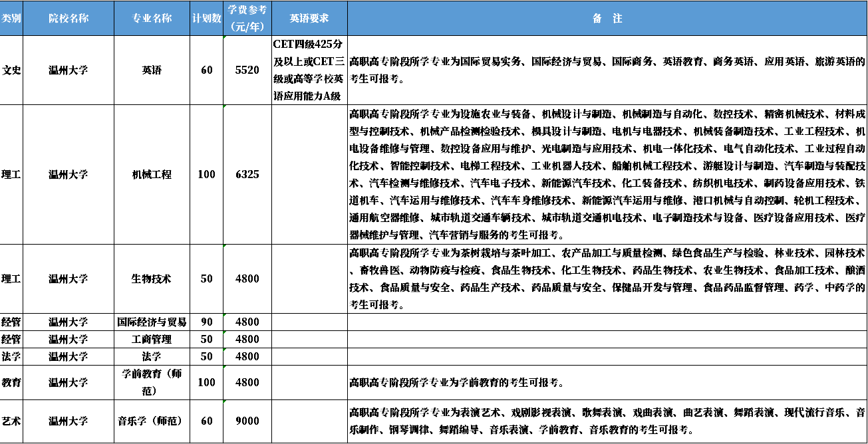Click 理工 in the 生物技术 row
The height and width of the screenshot is (444, 868).
[11, 279]
